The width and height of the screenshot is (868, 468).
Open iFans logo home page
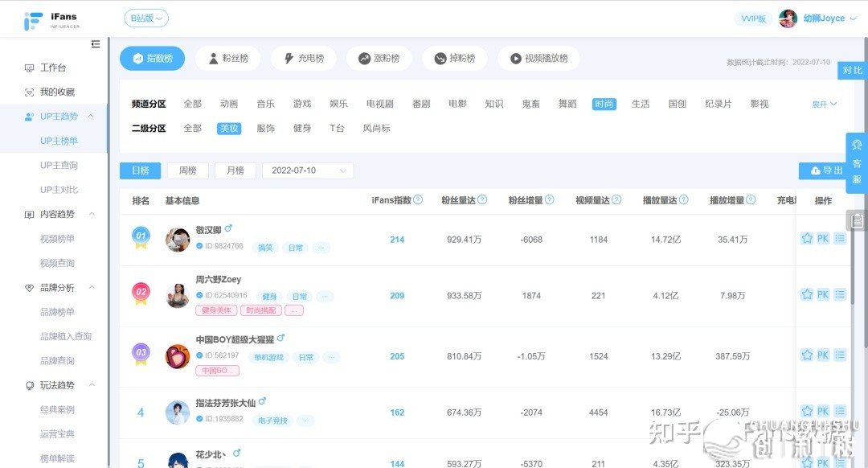52,20
